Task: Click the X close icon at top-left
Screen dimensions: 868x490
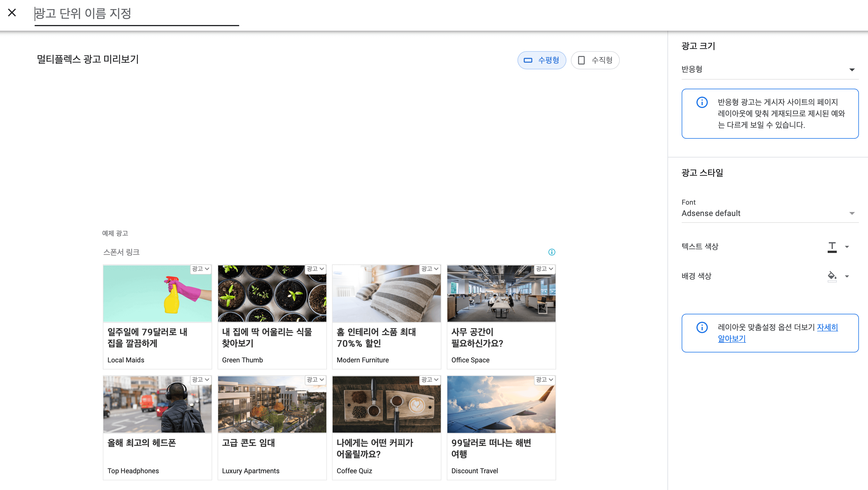Action: pos(12,13)
